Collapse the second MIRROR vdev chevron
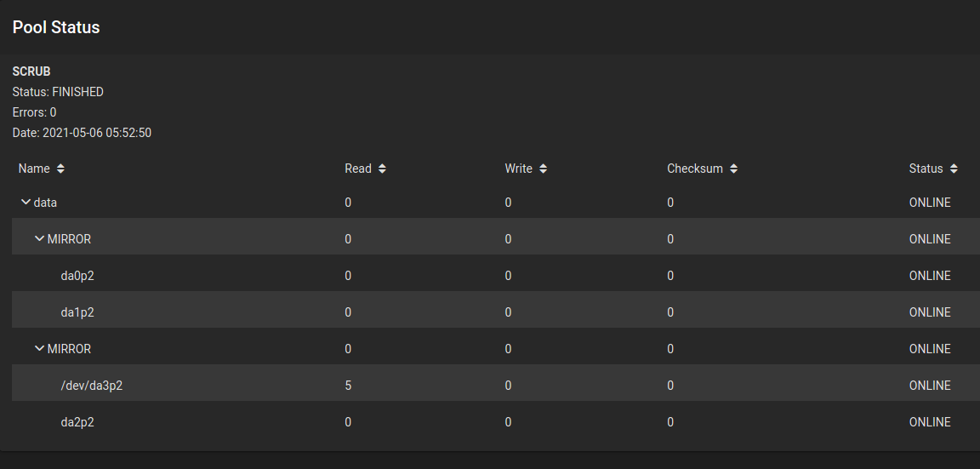 pyautogui.click(x=39, y=348)
